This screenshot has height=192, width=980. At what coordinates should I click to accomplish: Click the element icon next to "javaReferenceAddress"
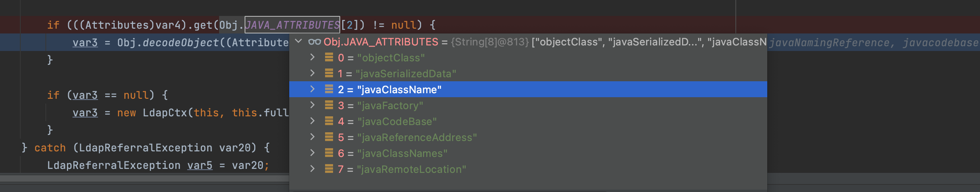pos(329,137)
